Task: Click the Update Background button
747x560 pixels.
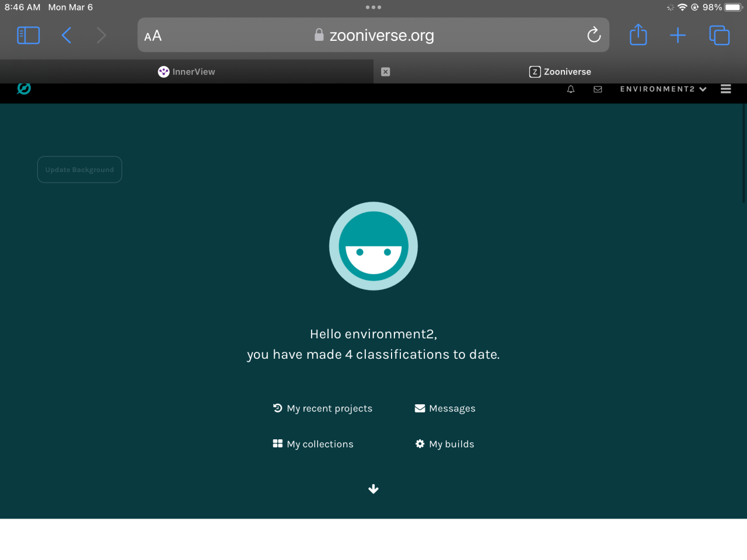Action: (80, 170)
